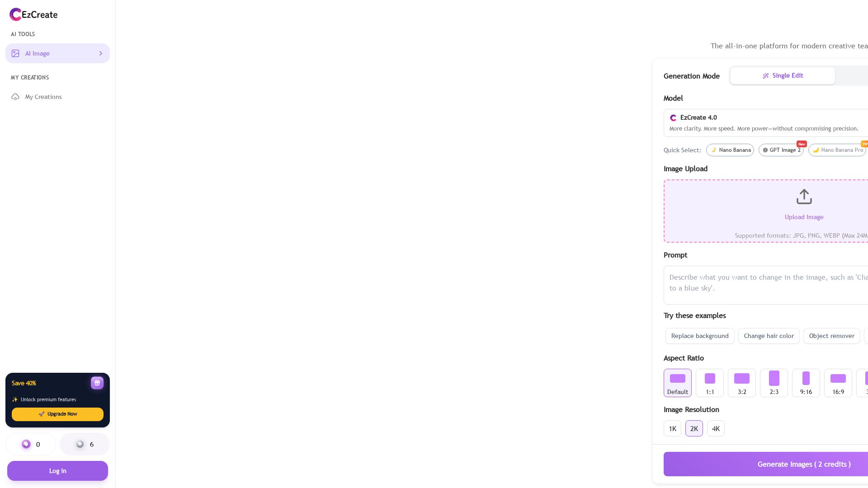Expand the AI Image chevron
This screenshot has width=868, height=488.
[x=101, y=53]
